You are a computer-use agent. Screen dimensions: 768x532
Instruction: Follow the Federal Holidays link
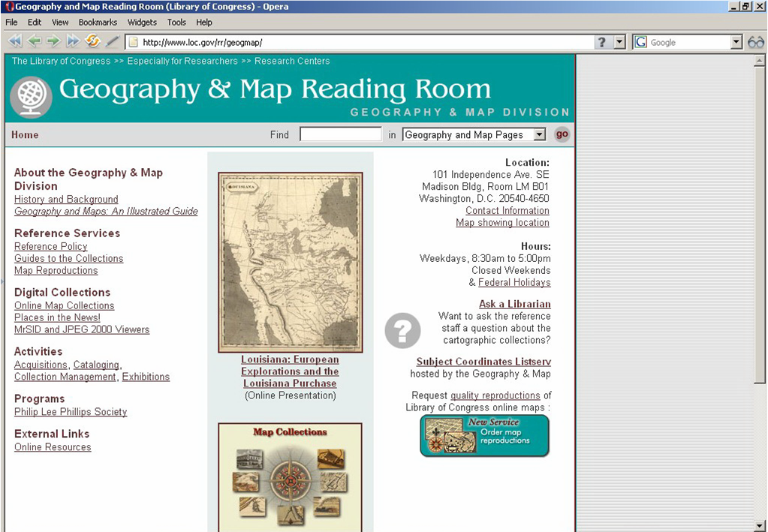[514, 282]
